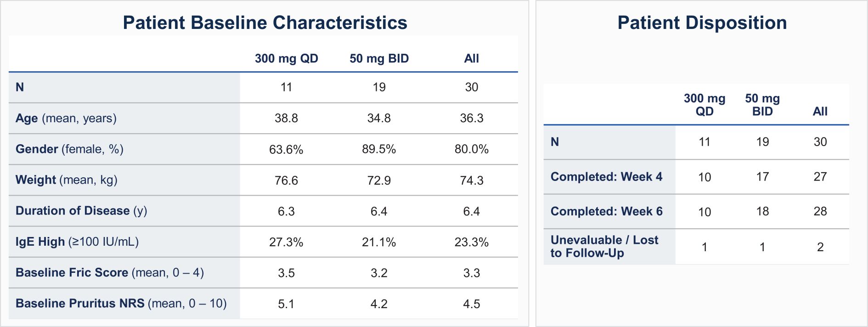Viewport: 868px width, 327px height.
Task: Select the Completed: Week 6 row label
Action: (606, 211)
